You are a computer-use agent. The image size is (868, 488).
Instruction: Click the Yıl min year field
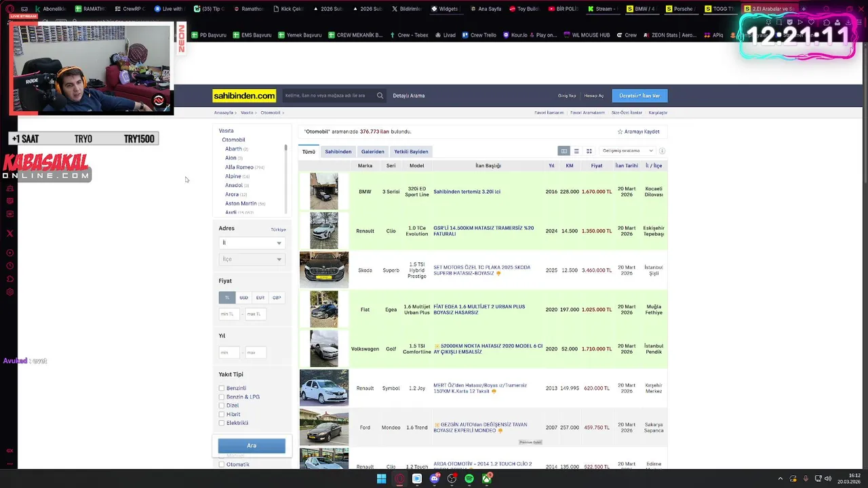point(229,352)
